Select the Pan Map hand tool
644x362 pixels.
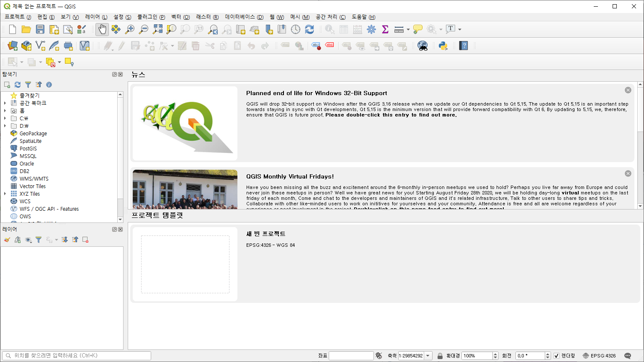(x=102, y=29)
